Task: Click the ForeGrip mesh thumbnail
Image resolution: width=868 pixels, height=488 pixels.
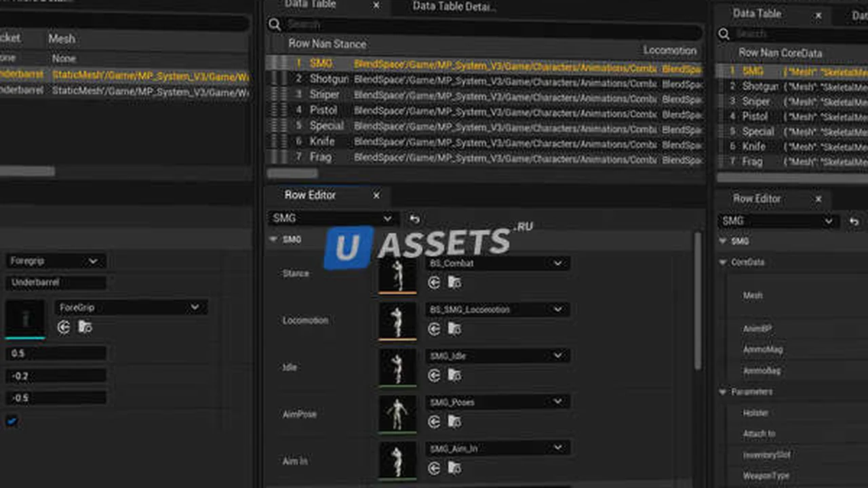Action: [x=25, y=319]
